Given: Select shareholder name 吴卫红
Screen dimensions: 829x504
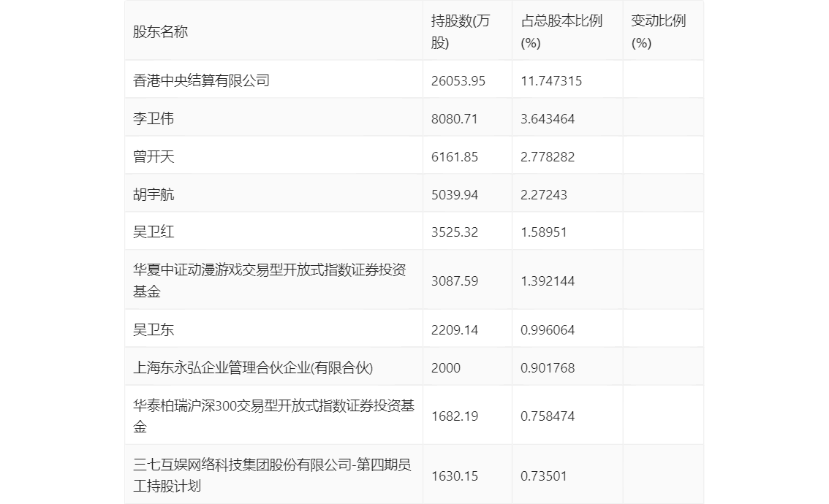Looking at the screenshot, I should (154, 232).
